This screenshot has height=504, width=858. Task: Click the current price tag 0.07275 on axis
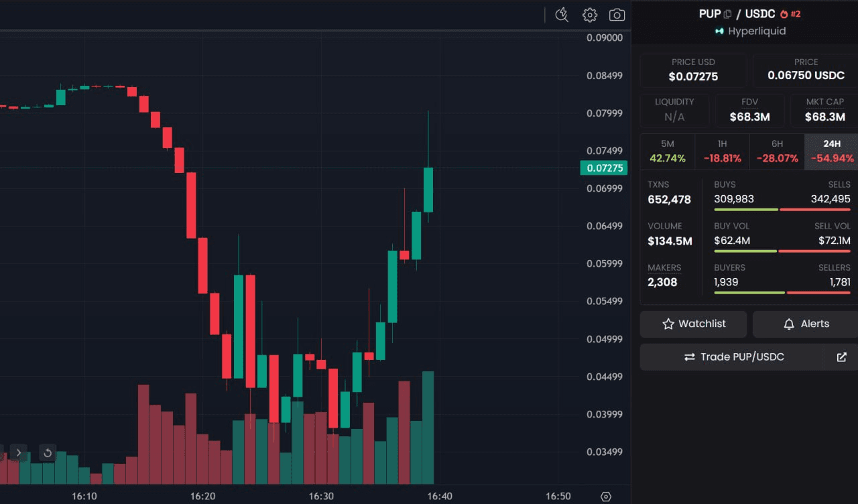604,168
